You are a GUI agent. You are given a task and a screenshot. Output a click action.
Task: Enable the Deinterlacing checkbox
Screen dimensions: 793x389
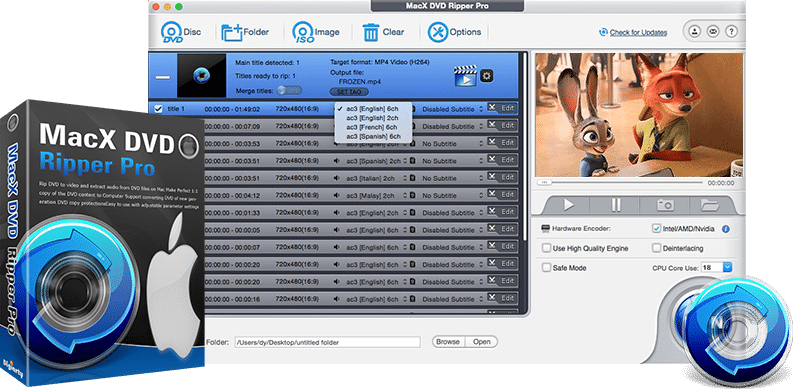[656, 248]
